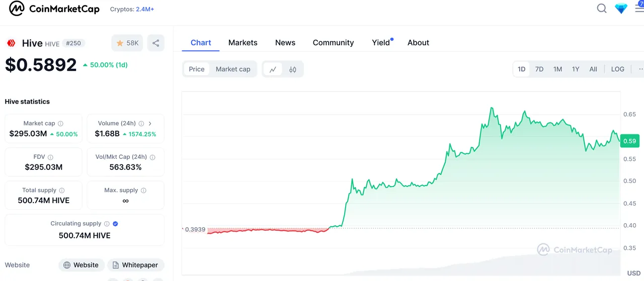The image size is (644, 281).
Task: Open the About tab
Action: (418, 43)
